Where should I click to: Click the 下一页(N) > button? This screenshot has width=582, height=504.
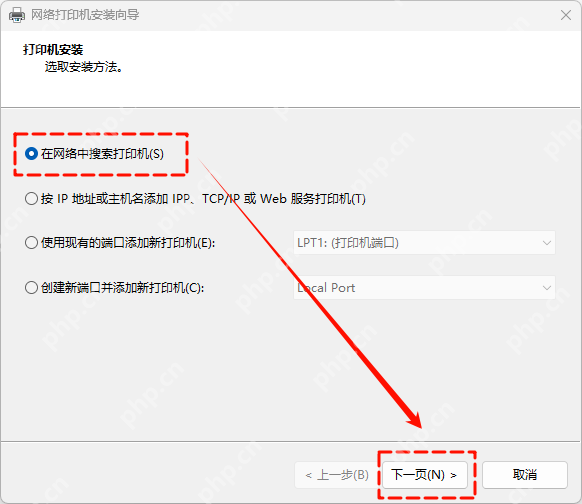(425, 475)
